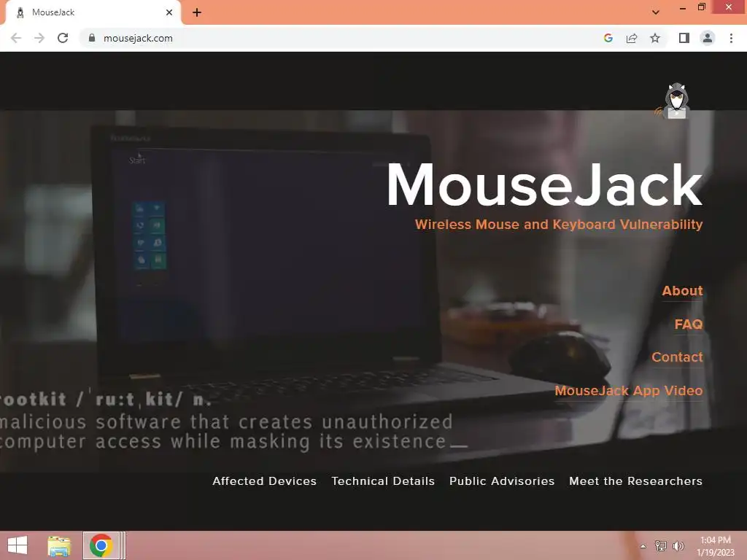Go to Meet the Researchers section
Viewport: 747px width, 560px height.
coord(635,481)
